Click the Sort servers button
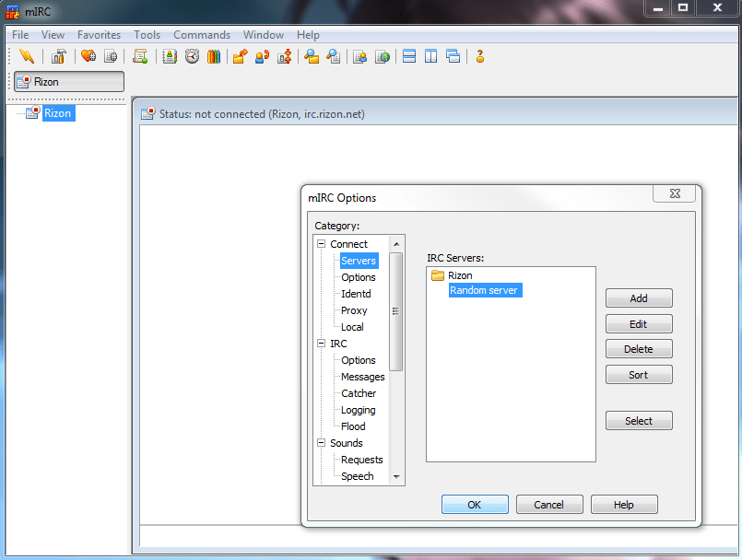Screen dimensions: 742x560 point(639,375)
